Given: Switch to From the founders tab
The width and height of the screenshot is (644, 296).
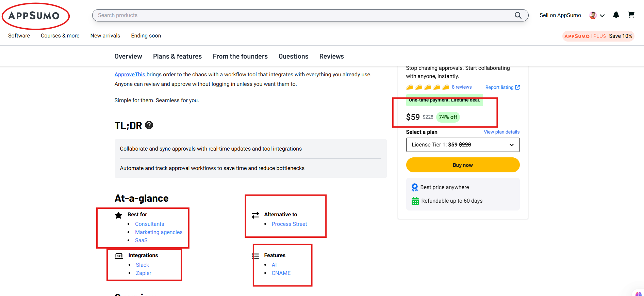Looking at the screenshot, I should (240, 57).
